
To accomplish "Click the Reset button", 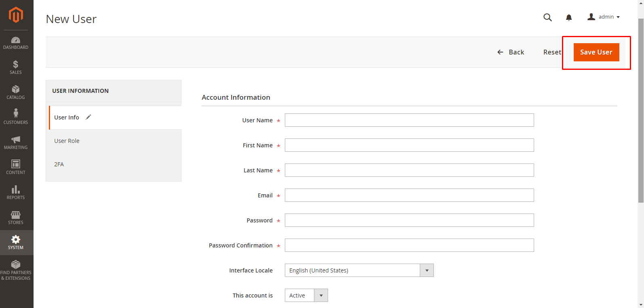I will pos(552,52).
